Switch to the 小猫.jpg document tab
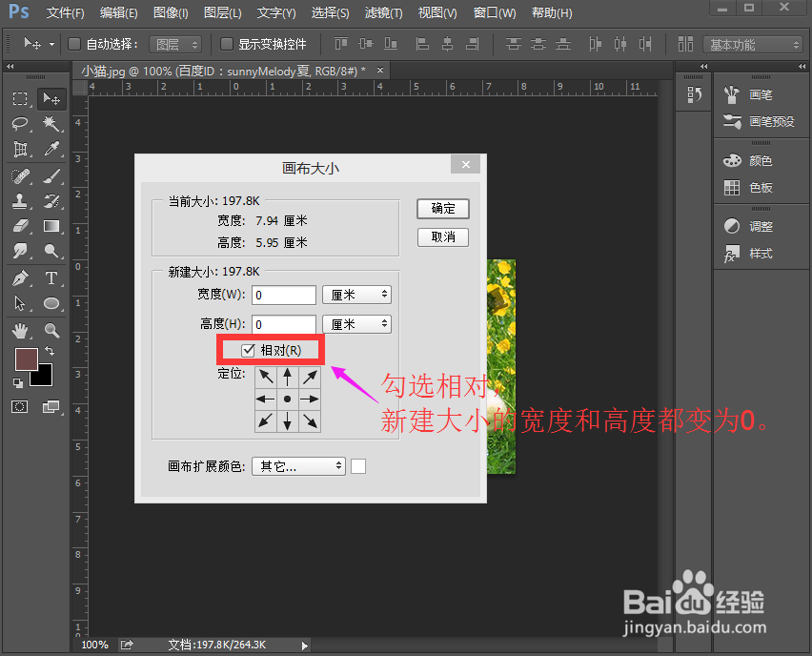Screen dimensions: 812x656 pyautogui.click(x=223, y=71)
